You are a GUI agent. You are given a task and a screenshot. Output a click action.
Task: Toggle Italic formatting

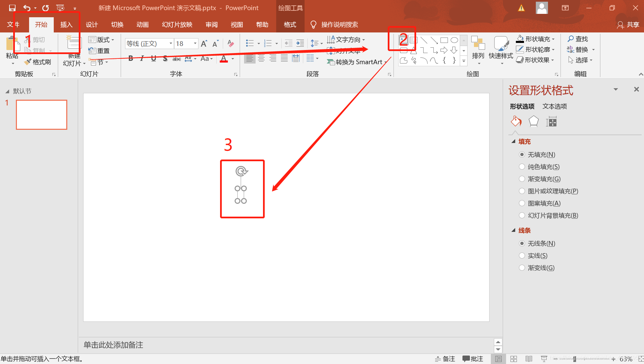pos(142,58)
